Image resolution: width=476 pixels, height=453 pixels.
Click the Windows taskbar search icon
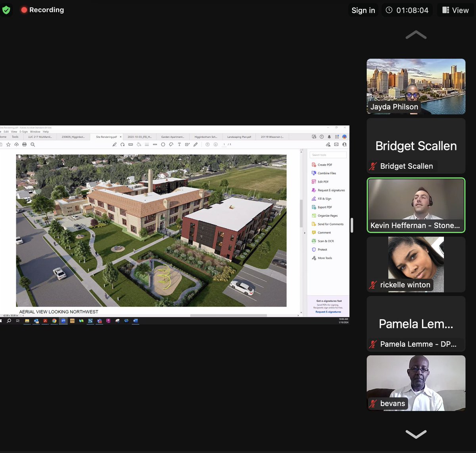pos(9,321)
